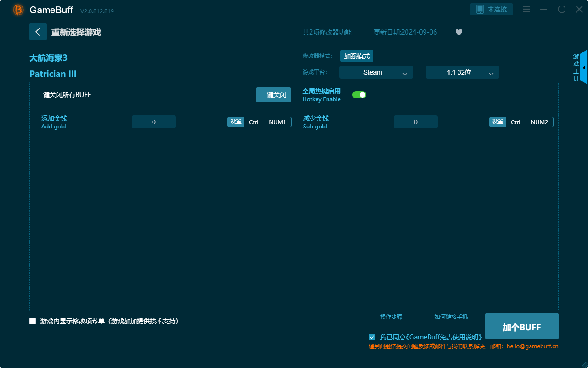Click the phone icon labeled 未连接
Viewport: 588px width, 368px height.
[491, 9]
